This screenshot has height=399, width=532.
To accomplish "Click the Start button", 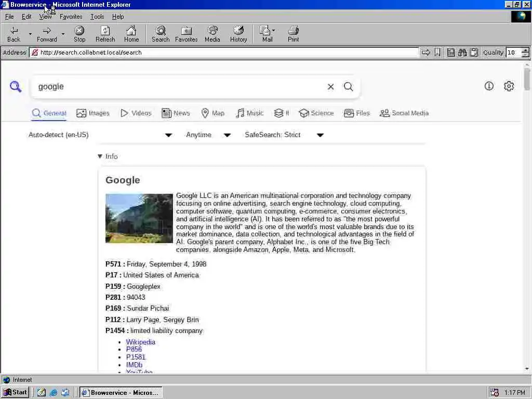I will (x=15, y=393).
